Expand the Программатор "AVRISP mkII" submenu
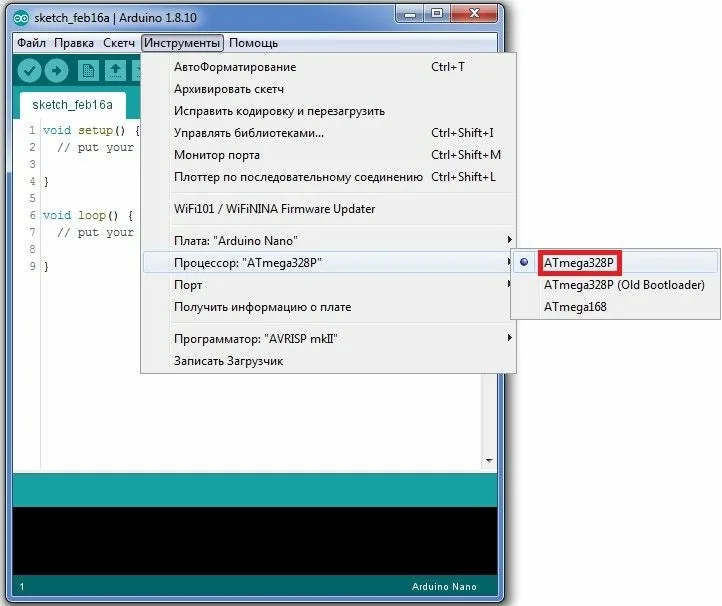 [x=329, y=339]
